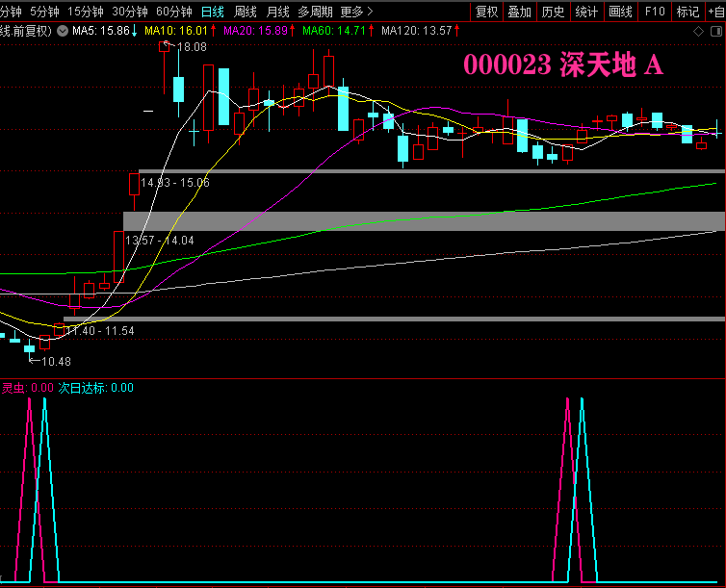Expand the 更多 periods menu
Image resolution: width=726 pixels, height=588 pixels.
[x=356, y=12]
